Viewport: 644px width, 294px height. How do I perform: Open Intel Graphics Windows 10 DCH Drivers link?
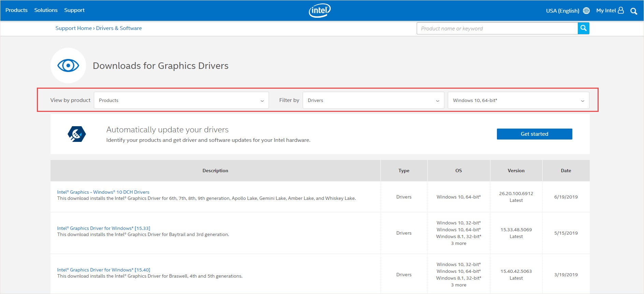(x=103, y=192)
